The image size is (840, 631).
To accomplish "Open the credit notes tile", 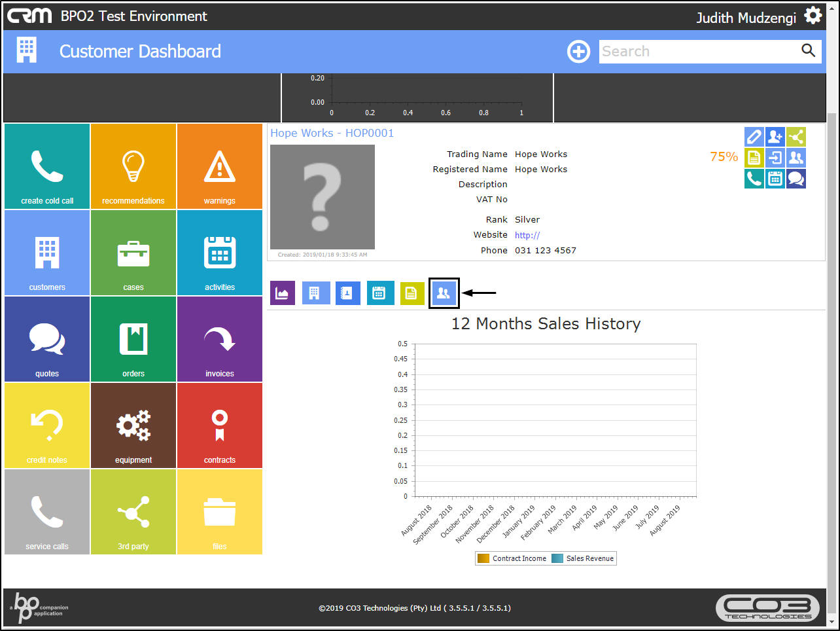I will (x=47, y=425).
